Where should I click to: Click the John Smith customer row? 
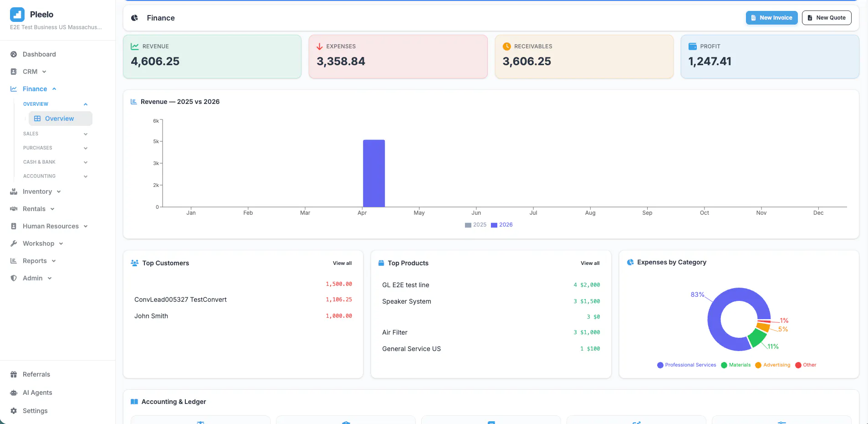[x=243, y=316]
